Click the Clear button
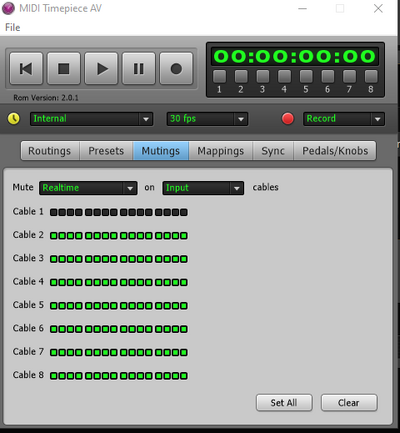 point(349,403)
